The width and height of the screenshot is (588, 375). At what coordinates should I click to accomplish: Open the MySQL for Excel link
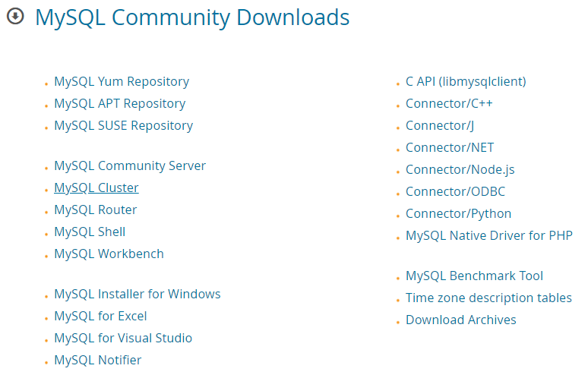[100, 317]
